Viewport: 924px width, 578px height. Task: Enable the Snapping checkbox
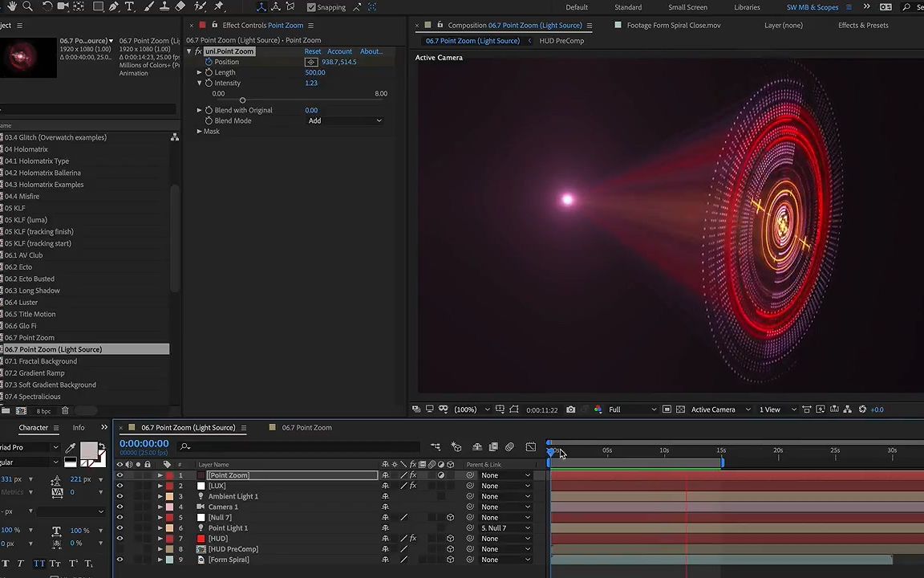pyautogui.click(x=312, y=7)
